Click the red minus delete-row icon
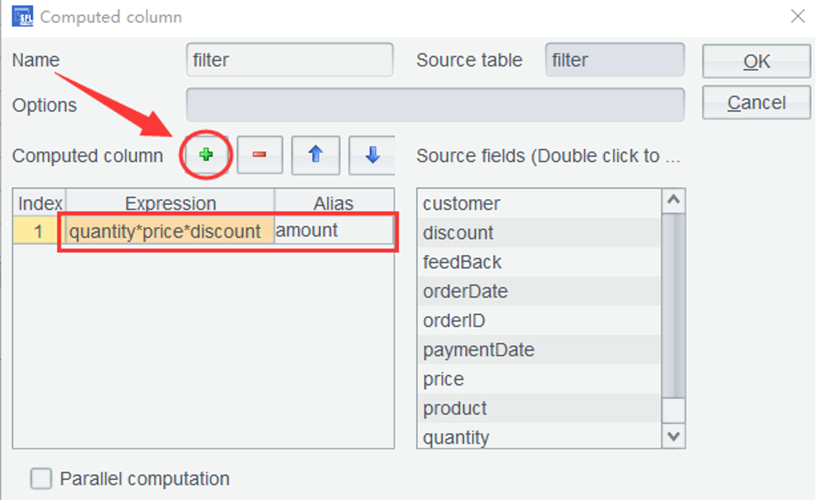This screenshot has height=504, width=816. 259,155
